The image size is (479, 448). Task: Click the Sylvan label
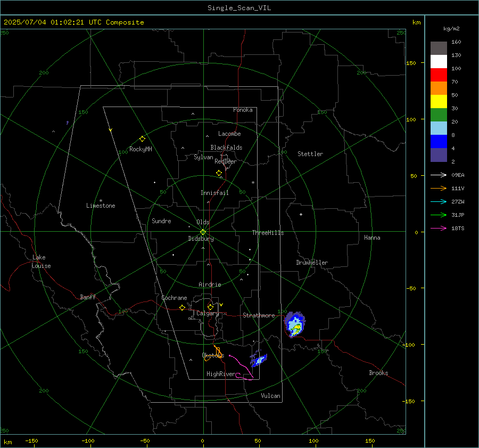(203, 157)
